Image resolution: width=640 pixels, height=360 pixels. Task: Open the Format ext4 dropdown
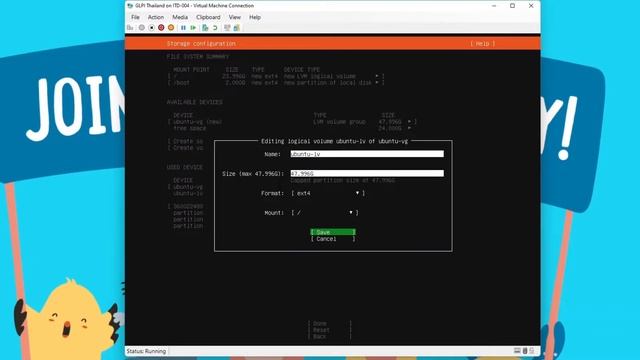[328, 193]
